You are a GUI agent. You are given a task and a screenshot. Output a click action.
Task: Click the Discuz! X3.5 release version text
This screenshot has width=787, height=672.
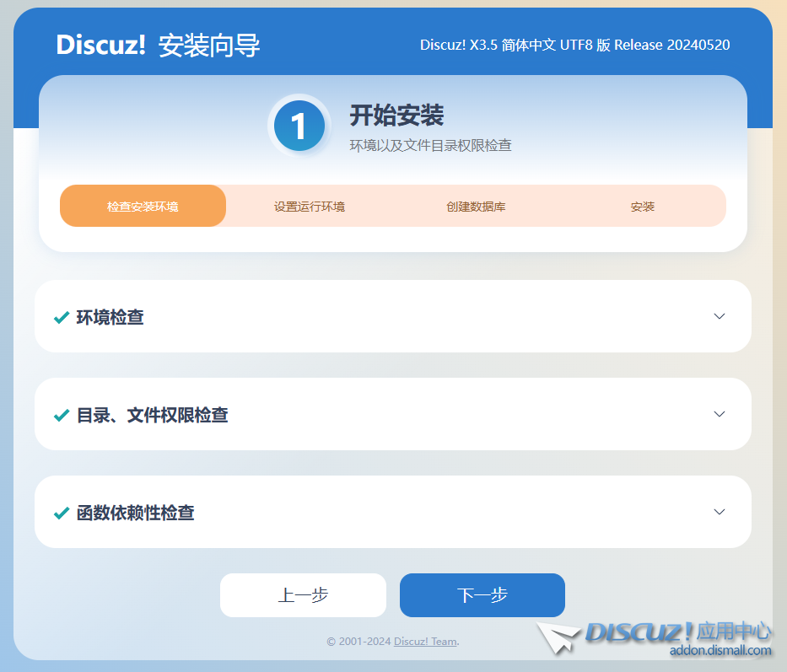574,46
